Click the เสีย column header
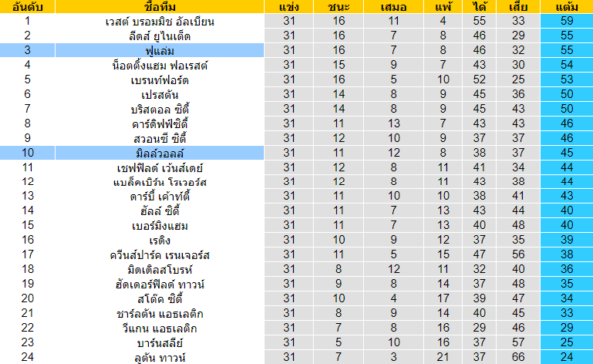593x364 pixels. tap(518, 7)
